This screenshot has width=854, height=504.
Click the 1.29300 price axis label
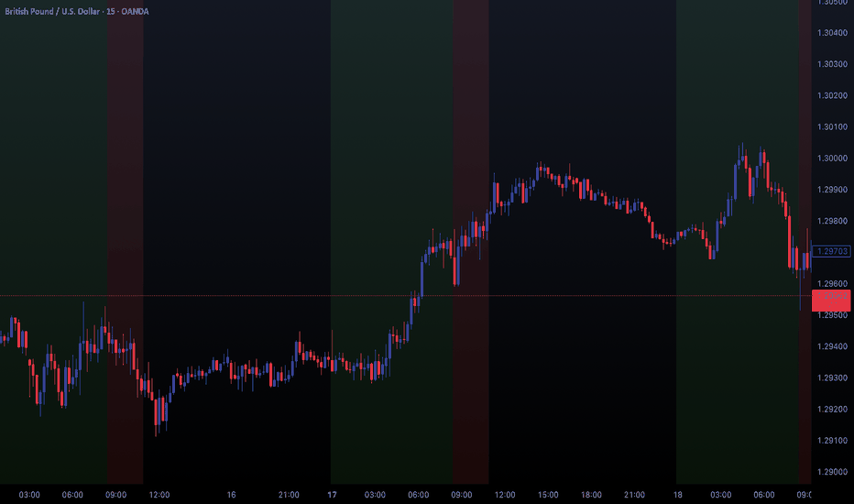pyautogui.click(x=832, y=378)
